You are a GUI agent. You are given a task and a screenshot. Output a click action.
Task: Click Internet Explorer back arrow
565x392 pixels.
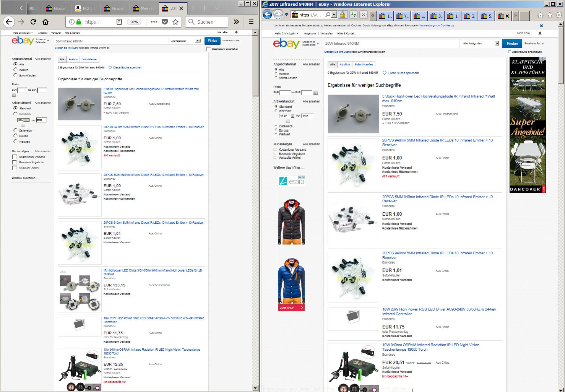[x=268, y=15]
